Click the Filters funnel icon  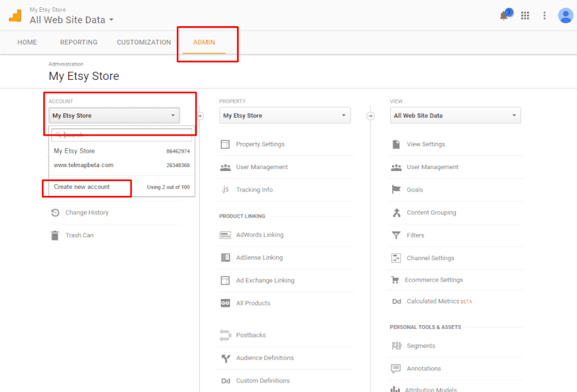(x=396, y=235)
